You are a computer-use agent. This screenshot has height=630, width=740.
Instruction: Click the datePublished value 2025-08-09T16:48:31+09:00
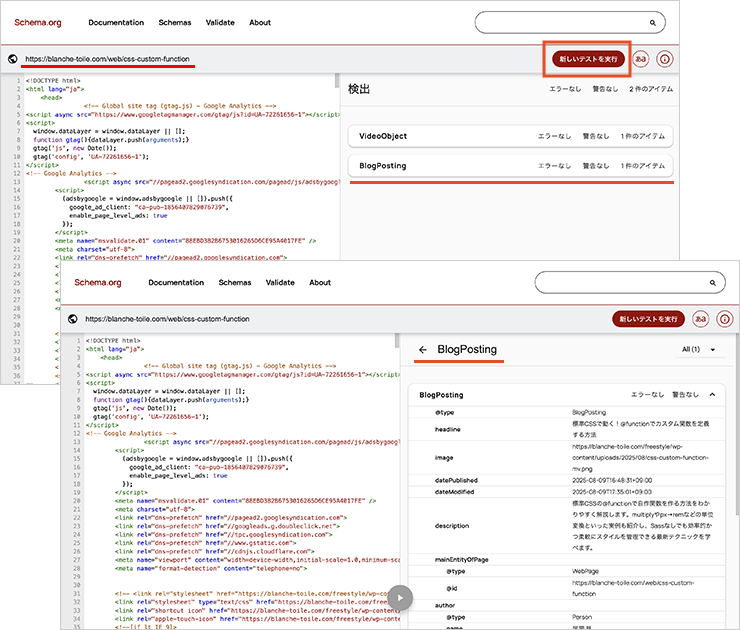click(x=612, y=480)
